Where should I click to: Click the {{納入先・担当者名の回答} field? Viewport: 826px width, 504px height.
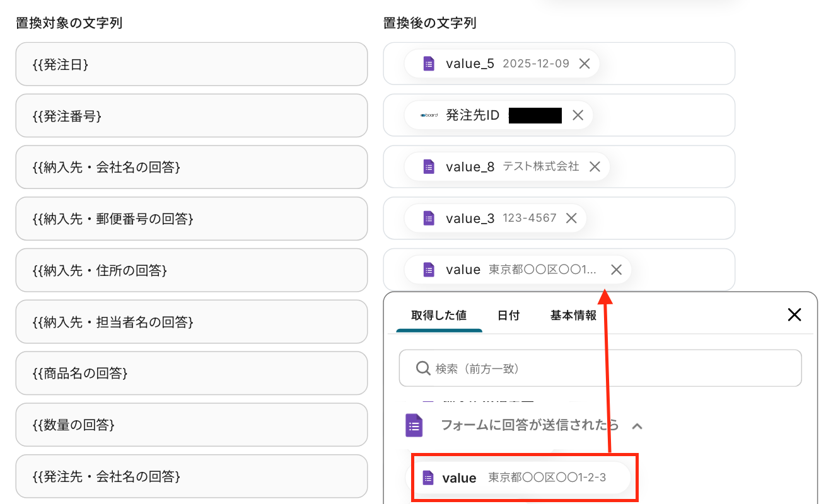tap(192, 322)
